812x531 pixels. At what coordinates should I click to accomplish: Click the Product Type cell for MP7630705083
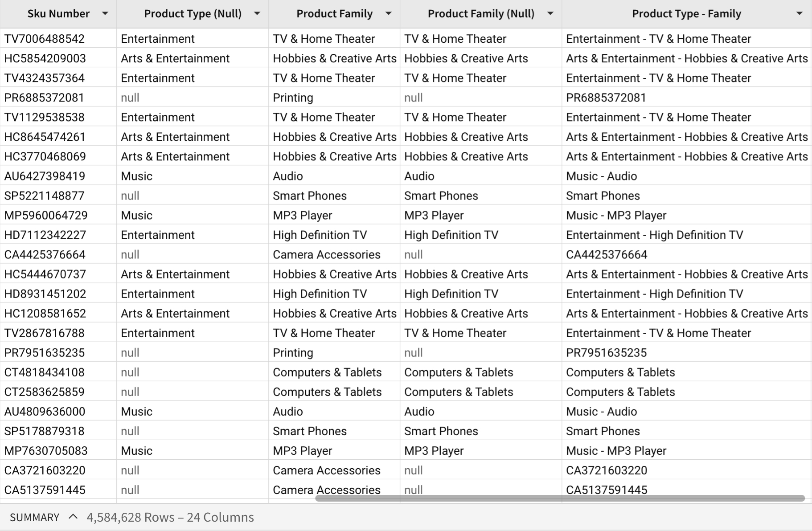click(x=137, y=450)
